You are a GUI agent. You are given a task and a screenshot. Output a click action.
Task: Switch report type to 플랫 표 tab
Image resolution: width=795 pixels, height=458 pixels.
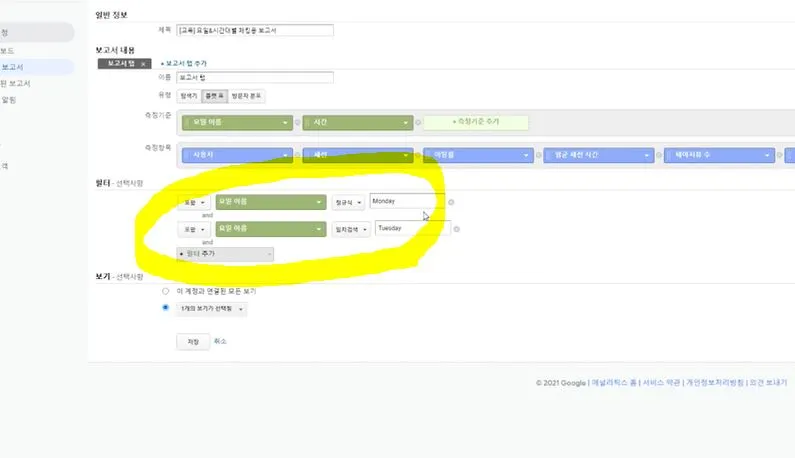214,96
